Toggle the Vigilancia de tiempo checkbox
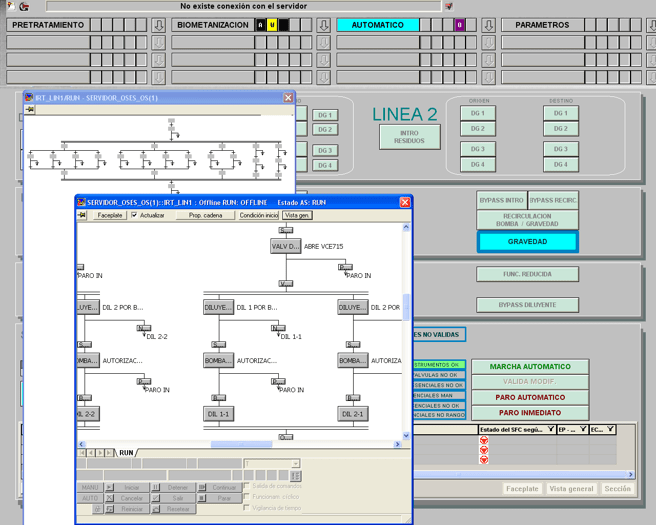Image resolution: width=656 pixels, height=525 pixels. 247,508
